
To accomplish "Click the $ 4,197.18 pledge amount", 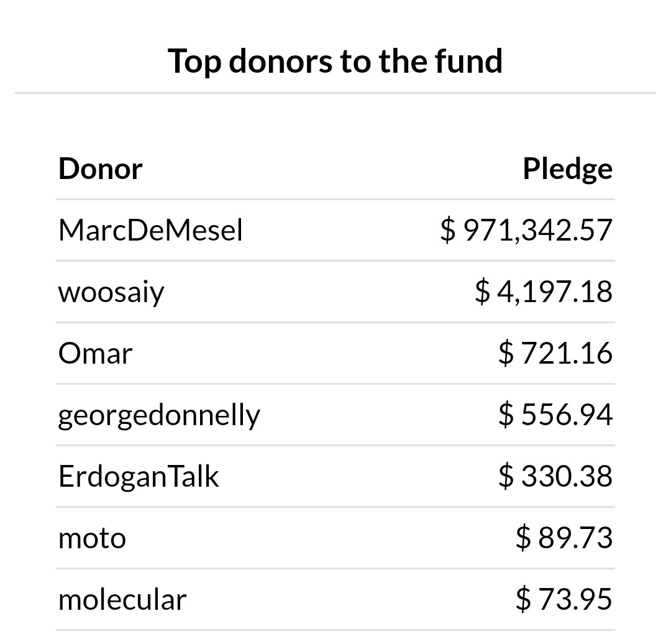I will click(x=544, y=292).
